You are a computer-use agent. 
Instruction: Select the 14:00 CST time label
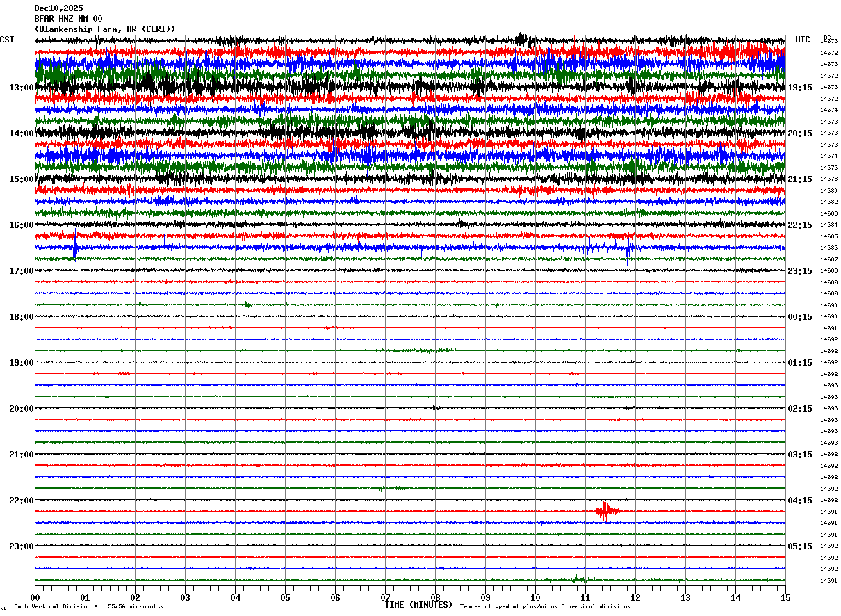tap(22, 133)
